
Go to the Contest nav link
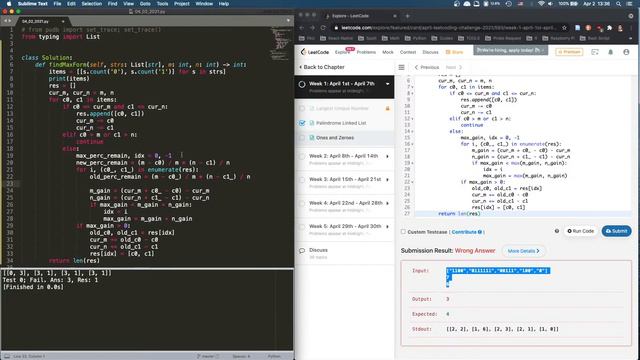[x=408, y=52]
